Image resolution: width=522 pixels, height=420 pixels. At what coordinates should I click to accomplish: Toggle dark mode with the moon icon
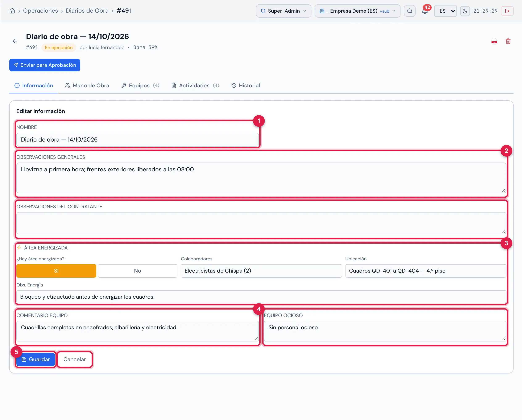click(465, 11)
